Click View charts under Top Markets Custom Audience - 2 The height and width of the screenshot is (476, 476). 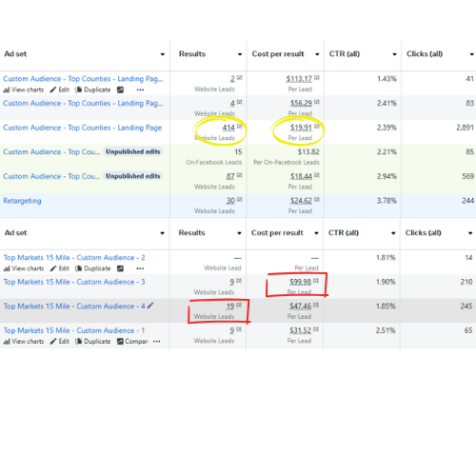point(24,268)
